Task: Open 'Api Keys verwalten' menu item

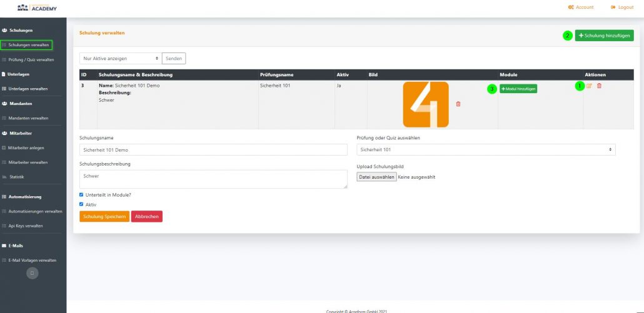Action: click(x=26, y=226)
